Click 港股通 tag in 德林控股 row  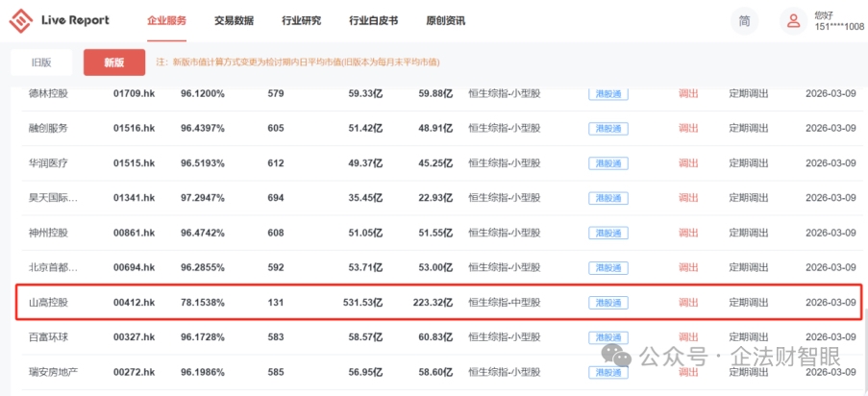[608, 94]
